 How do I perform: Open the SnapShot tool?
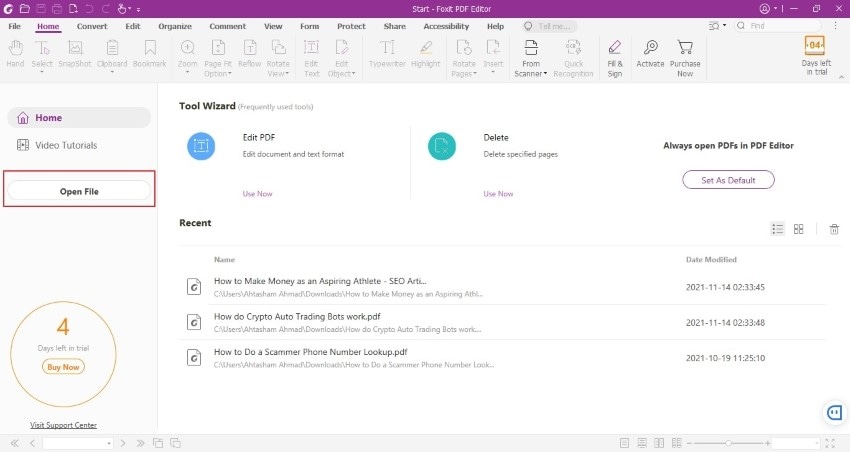[x=75, y=54]
